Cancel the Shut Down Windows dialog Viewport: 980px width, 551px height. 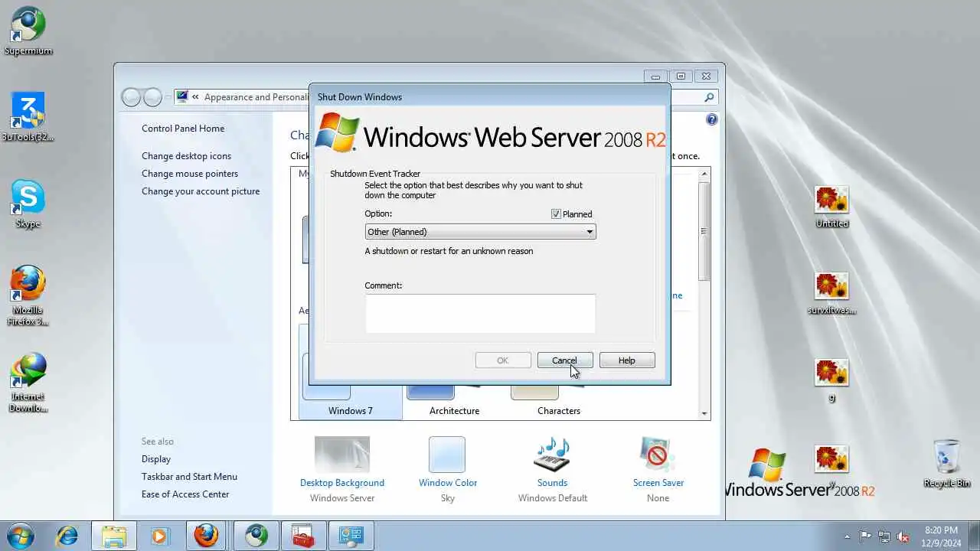coord(565,360)
